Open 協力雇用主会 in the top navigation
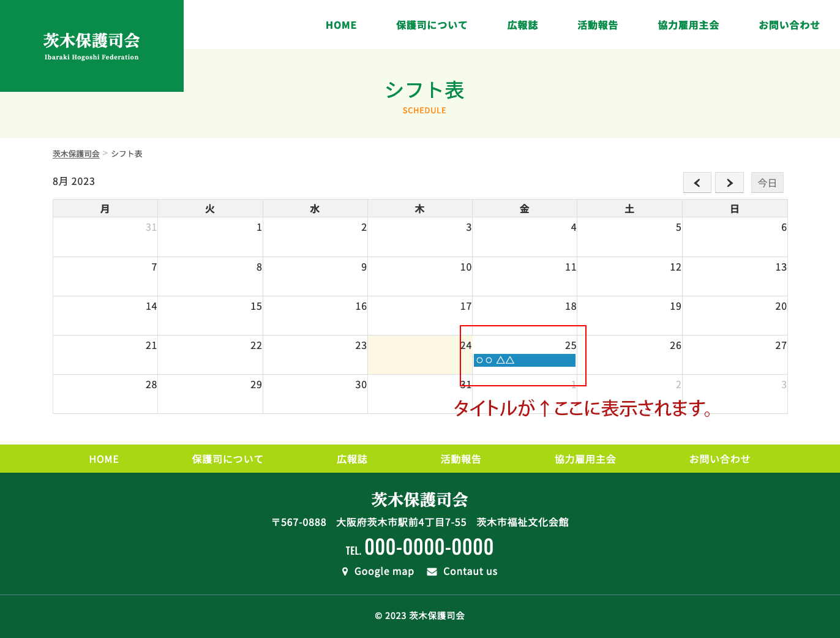The height and width of the screenshot is (638, 840). (688, 25)
